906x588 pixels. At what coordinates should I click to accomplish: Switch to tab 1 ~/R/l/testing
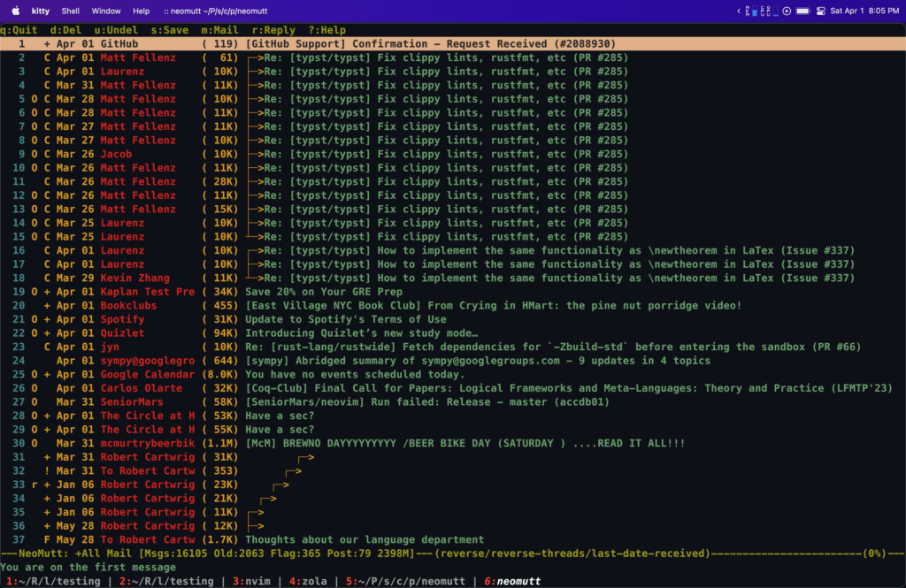[x=53, y=581]
